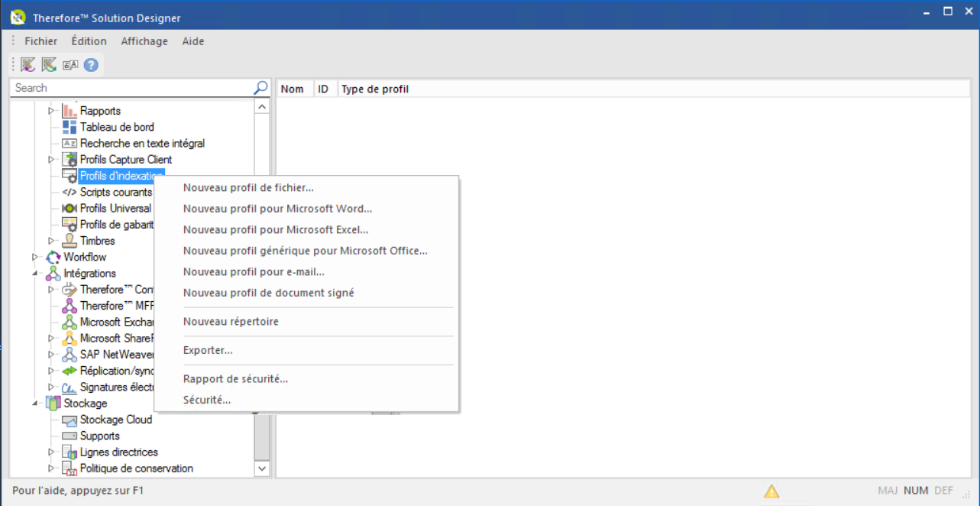This screenshot has width=980, height=506.
Task: Click the Rapports bar chart icon
Action: coord(70,111)
